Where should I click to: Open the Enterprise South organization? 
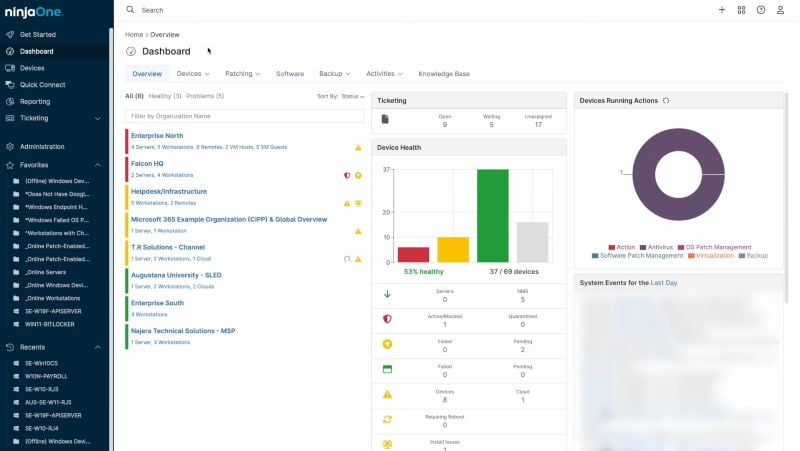point(157,303)
